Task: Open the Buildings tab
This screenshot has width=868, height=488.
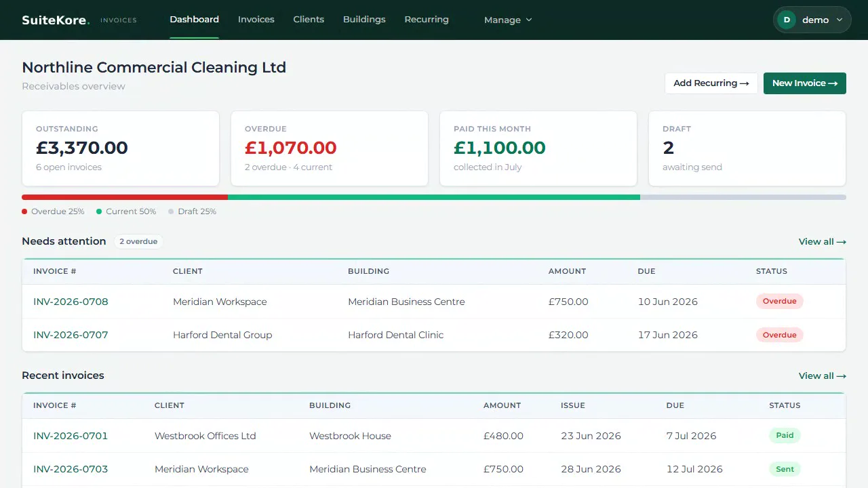Action: [364, 19]
